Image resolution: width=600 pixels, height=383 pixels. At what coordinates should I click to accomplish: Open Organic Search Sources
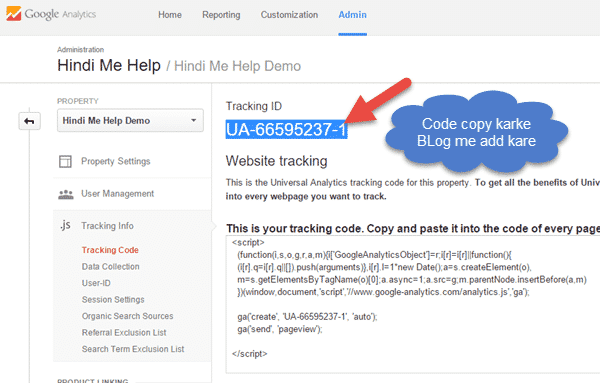[x=127, y=316]
